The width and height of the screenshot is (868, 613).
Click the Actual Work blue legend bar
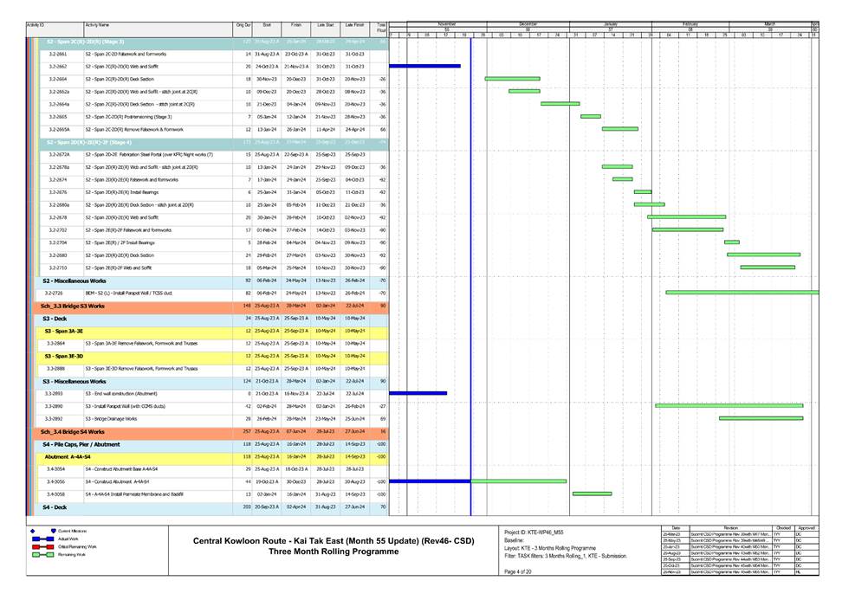point(42,539)
